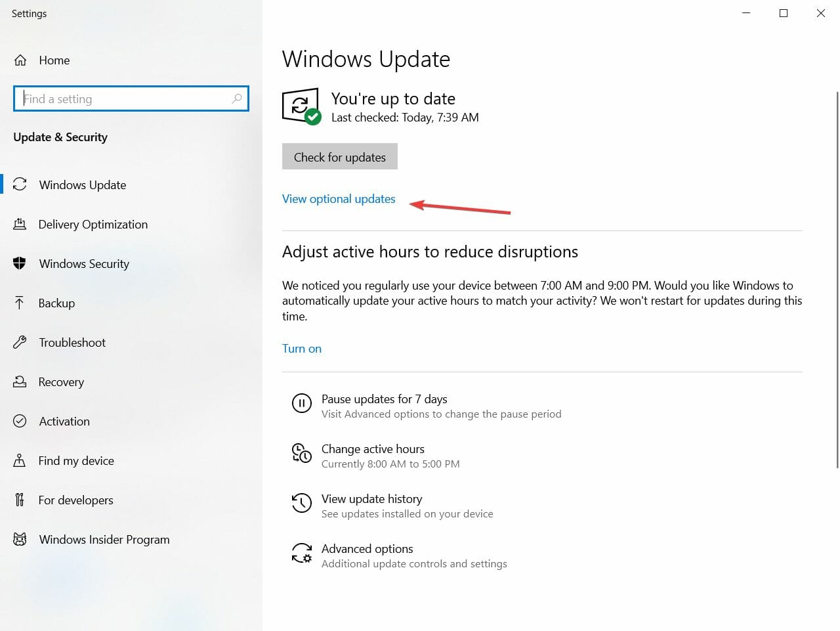This screenshot has width=840, height=631.
Task: Click 'Visit Advanced options to change the pause period'
Action: tap(442, 414)
